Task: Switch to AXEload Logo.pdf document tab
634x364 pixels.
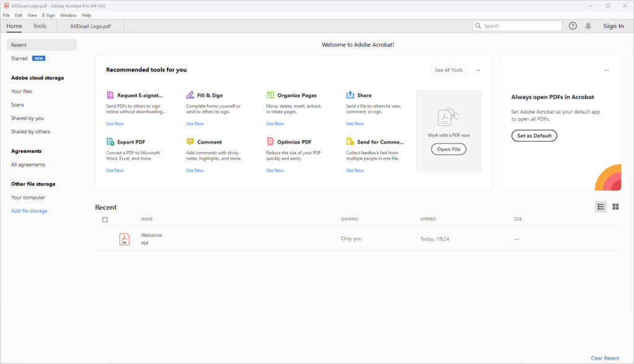Action: point(90,26)
